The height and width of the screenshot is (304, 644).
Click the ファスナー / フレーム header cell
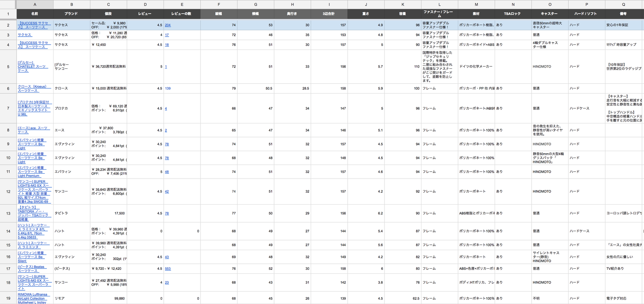440,14
